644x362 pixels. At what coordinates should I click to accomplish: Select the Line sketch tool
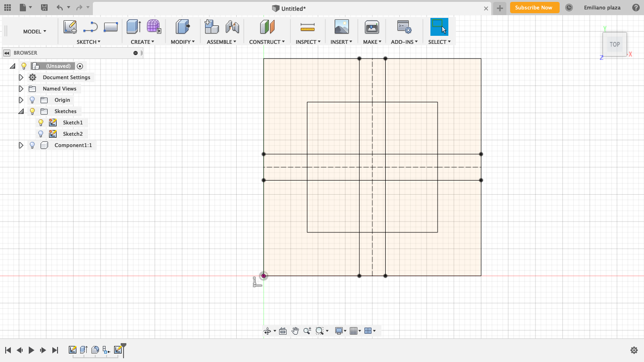pos(90,27)
